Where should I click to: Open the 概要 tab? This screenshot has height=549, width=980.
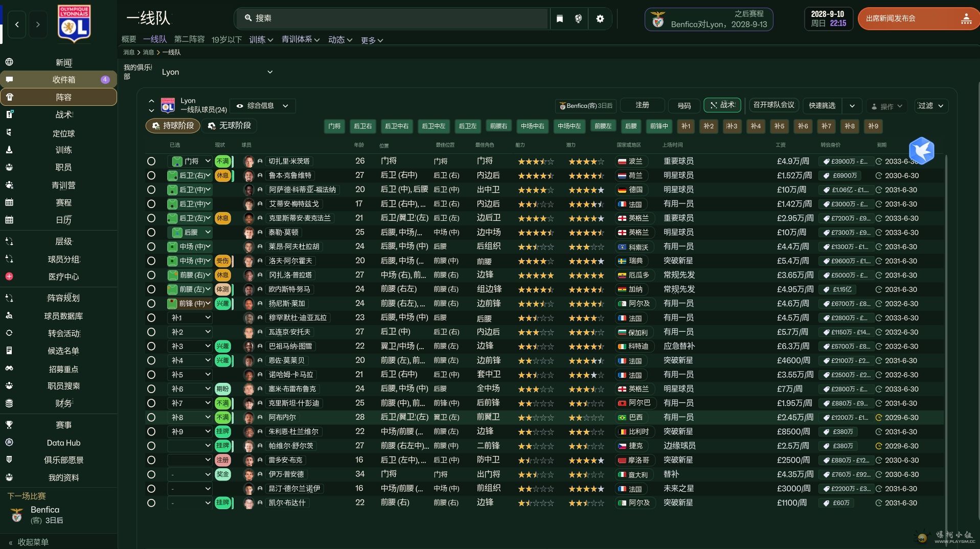129,39
